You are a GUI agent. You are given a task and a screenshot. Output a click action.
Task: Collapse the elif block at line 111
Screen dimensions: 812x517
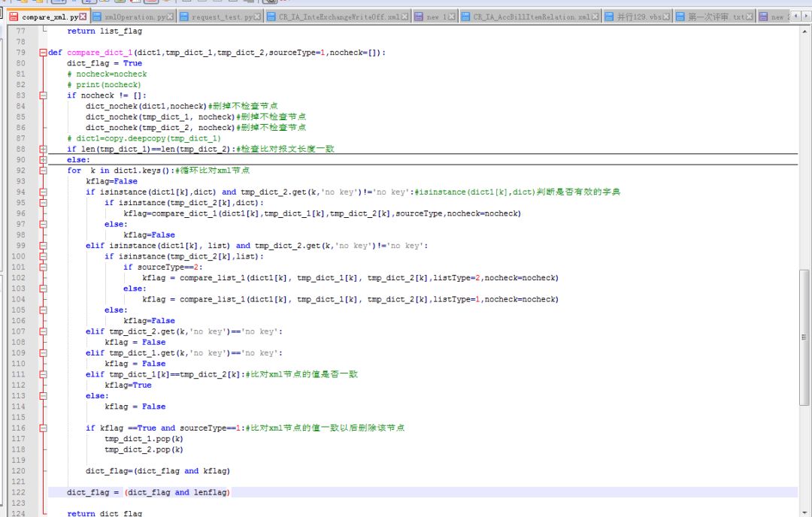43,375
